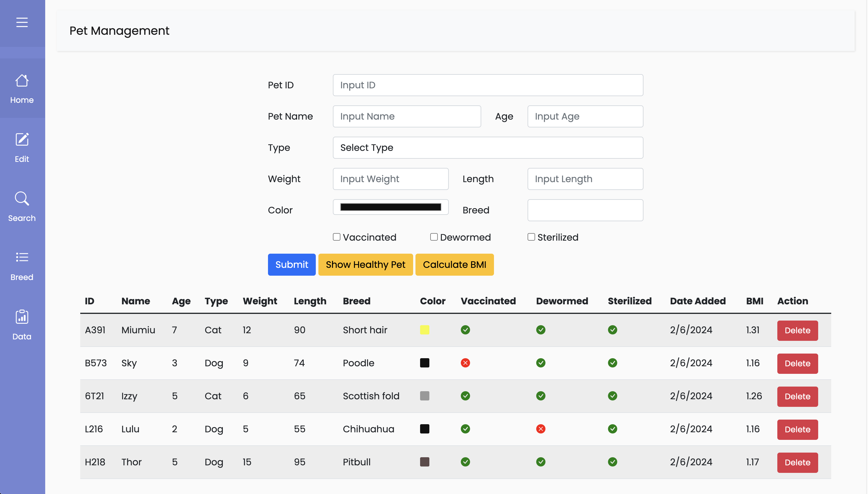Click the Calculate BMI button
The height and width of the screenshot is (494, 868).
454,265
